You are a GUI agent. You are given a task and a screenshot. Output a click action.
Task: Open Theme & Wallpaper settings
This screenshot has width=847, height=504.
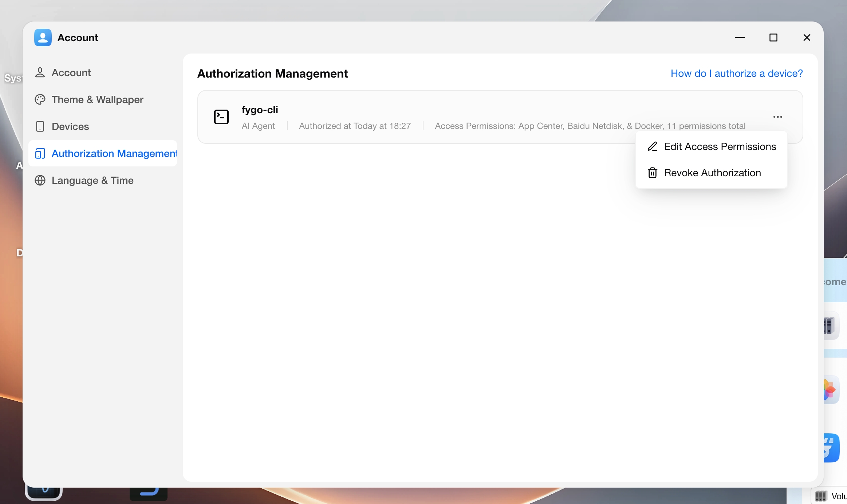pyautogui.click(x=103, y=99)
